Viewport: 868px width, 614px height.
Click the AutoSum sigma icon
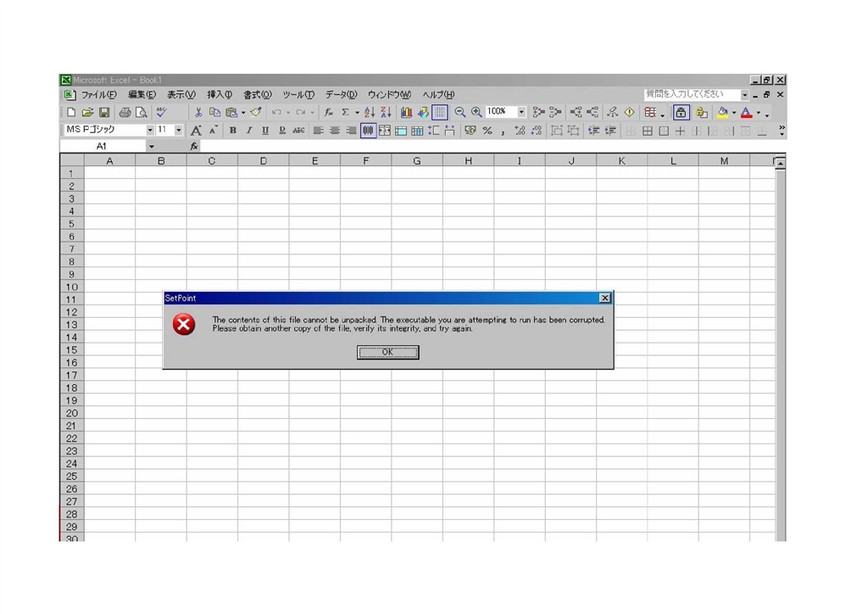(346, 113)
